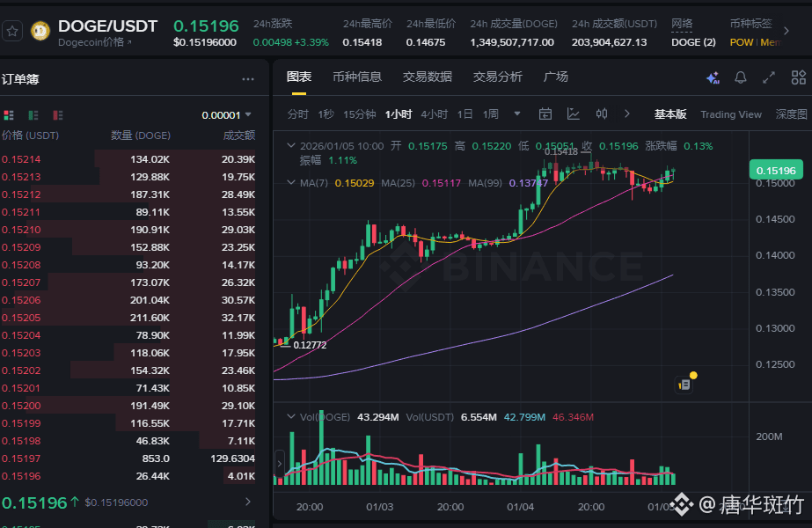This screenshot has width=812, height=528.
Task: Switch to 交易分析 tab
Action: click(497, 77)
